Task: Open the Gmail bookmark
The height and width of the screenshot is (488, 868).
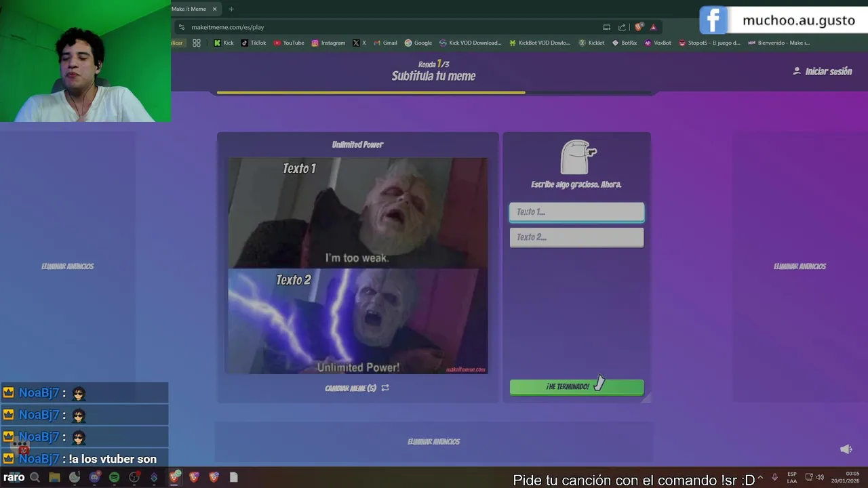Action: (385, 43)
